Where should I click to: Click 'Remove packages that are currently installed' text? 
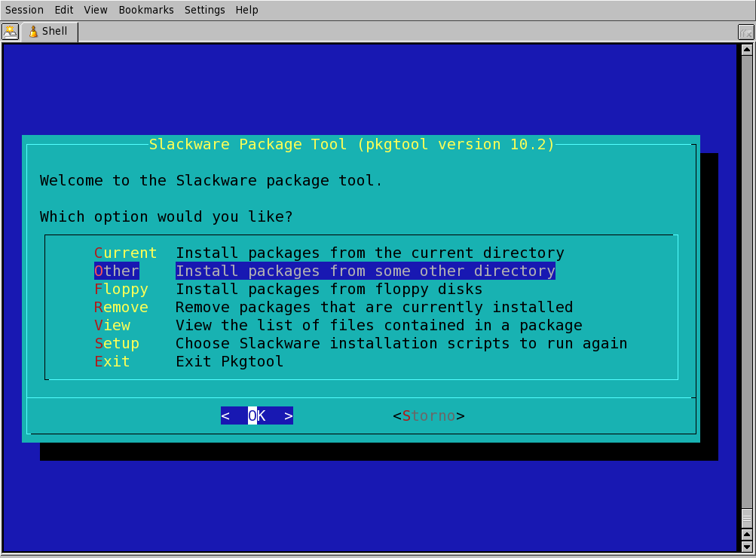pos(374,307)
